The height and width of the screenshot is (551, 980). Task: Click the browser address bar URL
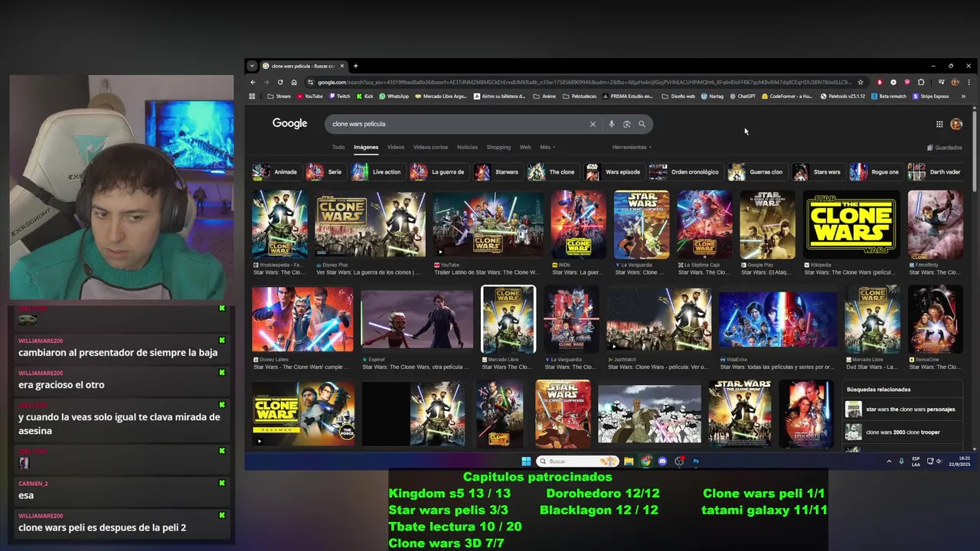pyautogui.click(x=583, y=82)
